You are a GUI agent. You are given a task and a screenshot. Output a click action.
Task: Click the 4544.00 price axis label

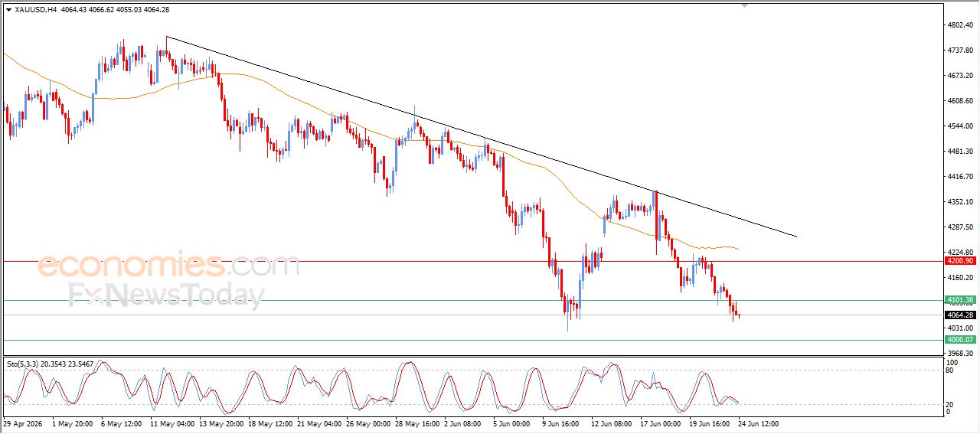[x=962, y=126]
